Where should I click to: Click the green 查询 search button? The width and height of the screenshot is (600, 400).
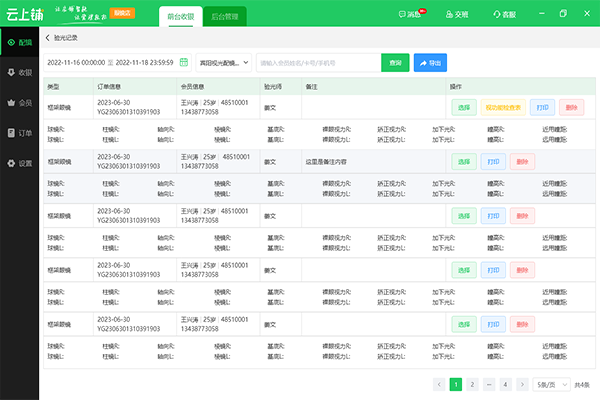click(395, 62)
